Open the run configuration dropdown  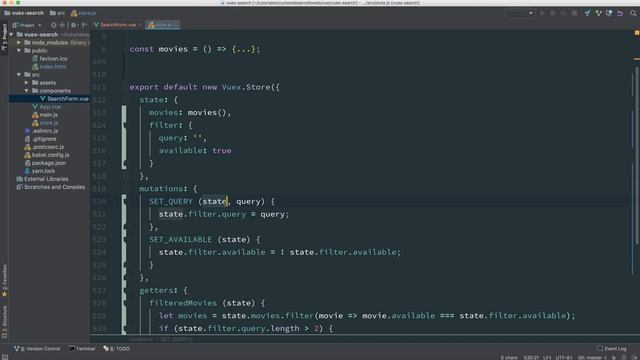pos(520,13)
